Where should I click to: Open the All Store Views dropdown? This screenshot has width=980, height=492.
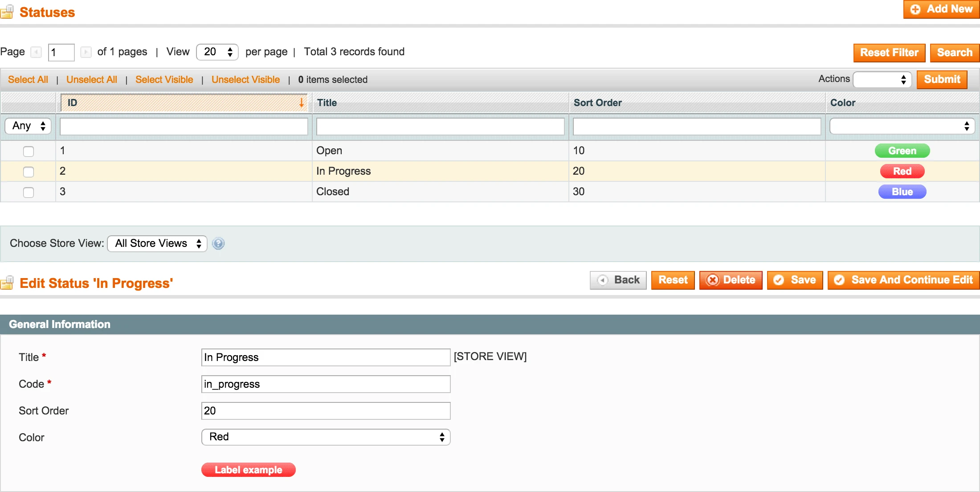(157, 243)
